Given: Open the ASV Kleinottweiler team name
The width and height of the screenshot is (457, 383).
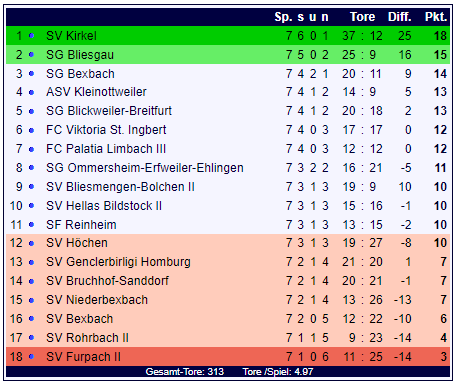Looking at the screenshot, I should (x=96, y=92).
